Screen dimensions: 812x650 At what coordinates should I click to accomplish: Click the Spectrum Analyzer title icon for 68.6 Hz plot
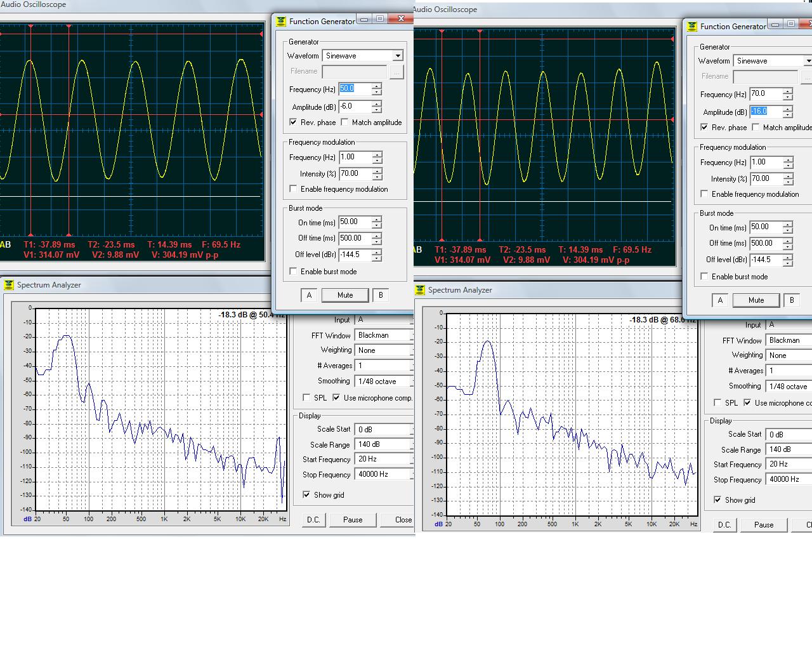[x=420, y=290]
